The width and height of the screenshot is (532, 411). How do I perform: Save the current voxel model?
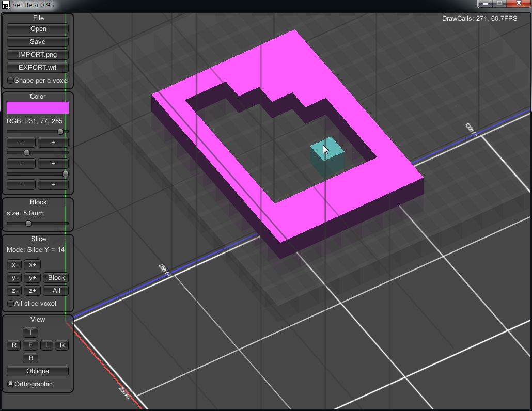coord(38,42)
